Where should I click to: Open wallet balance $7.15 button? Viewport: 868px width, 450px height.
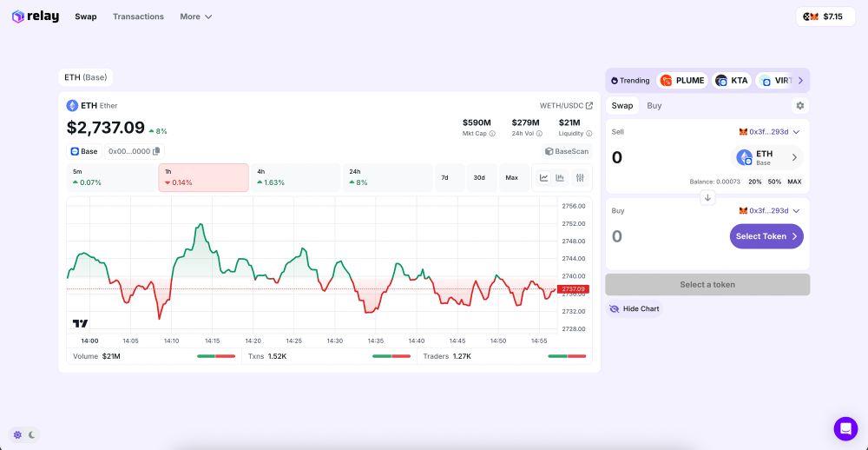tap(825, 17)
